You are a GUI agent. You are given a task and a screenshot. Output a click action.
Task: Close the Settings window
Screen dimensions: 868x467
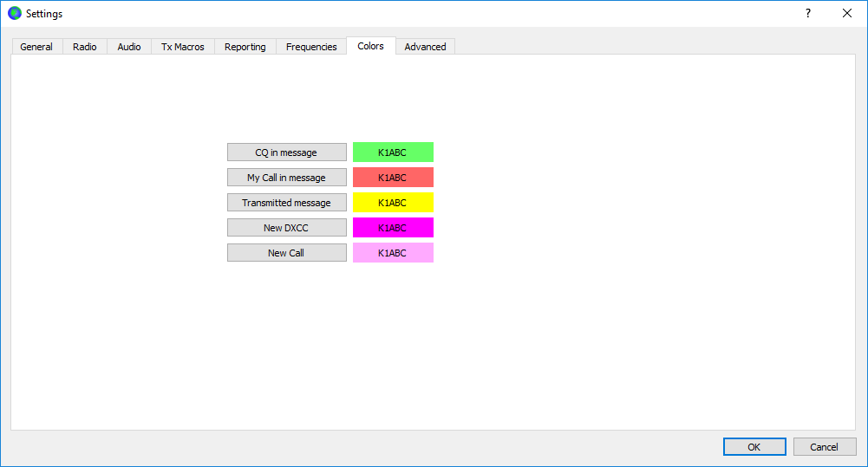click(847, 13)
